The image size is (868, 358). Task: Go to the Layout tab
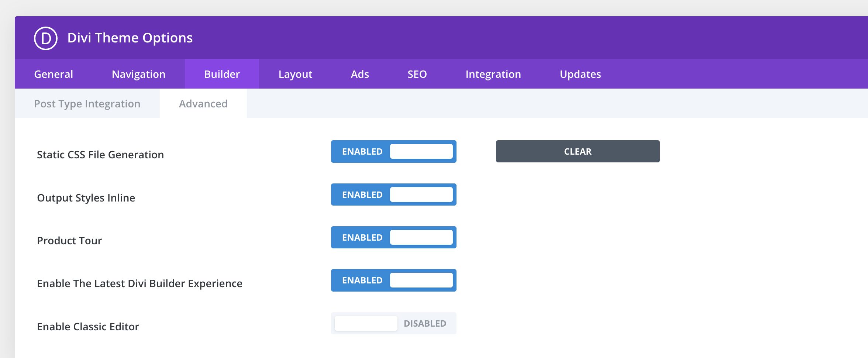tap(295, 74)
